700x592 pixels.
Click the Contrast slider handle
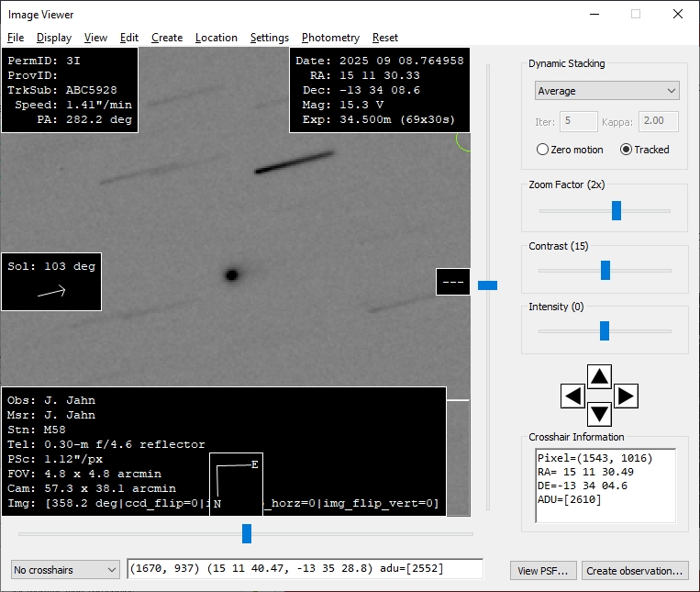tap(606, 270)
